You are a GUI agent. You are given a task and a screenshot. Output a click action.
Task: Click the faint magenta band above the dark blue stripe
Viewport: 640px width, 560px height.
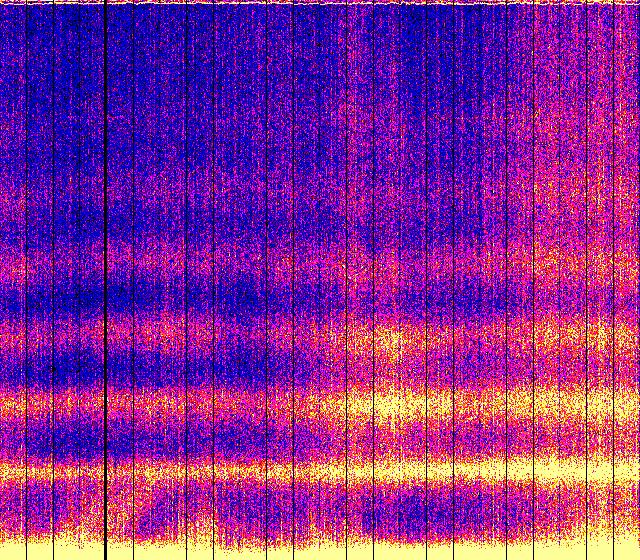point(60,265)
